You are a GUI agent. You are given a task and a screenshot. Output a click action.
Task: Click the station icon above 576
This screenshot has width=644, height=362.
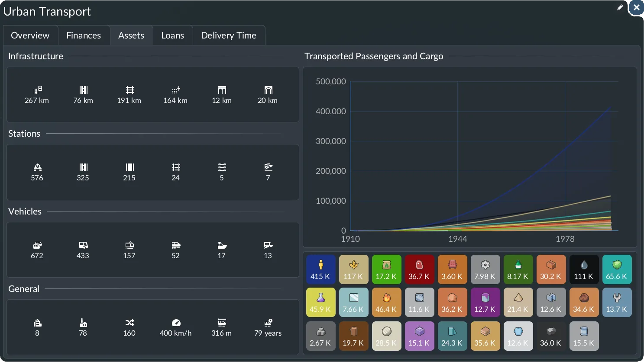(37, 167)
